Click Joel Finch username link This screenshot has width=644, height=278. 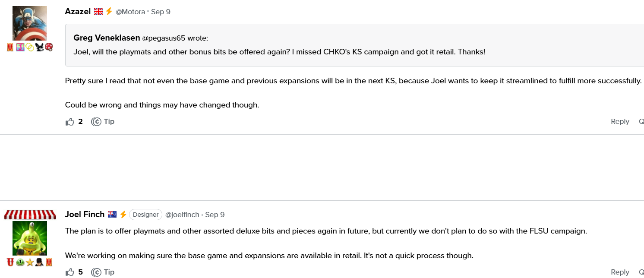pyautogui.click(x=85, y=215)
